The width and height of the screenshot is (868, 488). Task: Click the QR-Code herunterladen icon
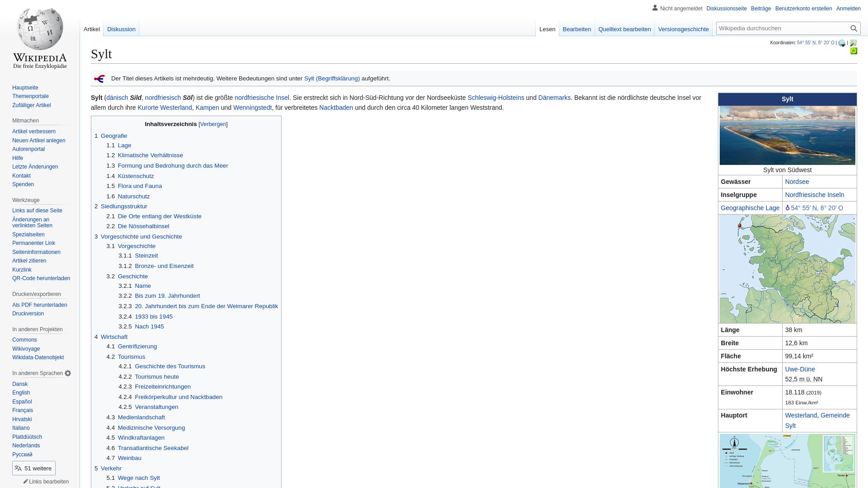[x=41, y=278]
